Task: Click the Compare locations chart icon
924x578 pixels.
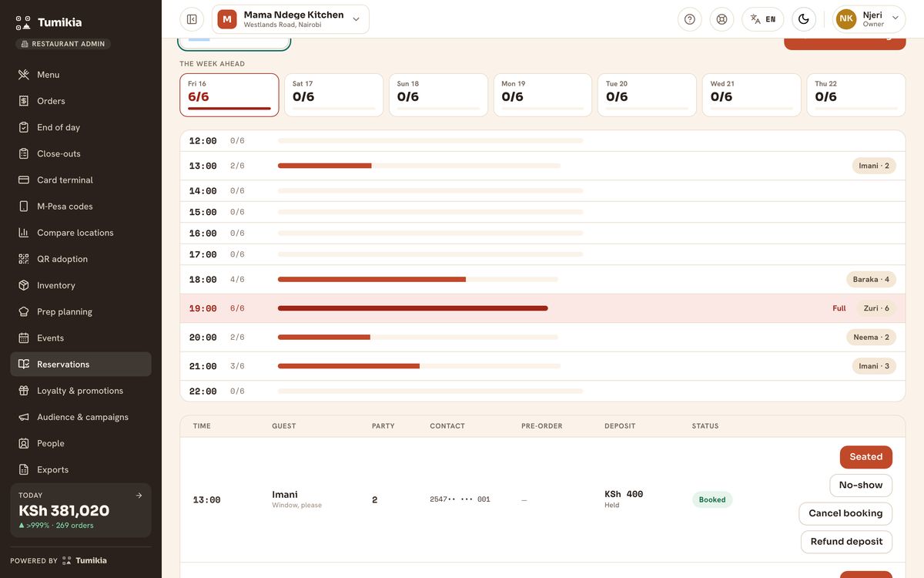Action: pyautogui.click(x=24, y=233)
